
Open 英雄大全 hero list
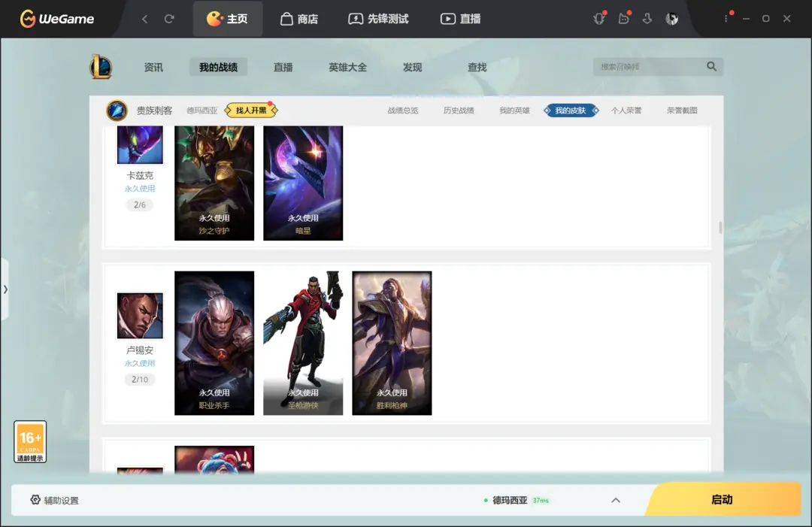point(347,68)
